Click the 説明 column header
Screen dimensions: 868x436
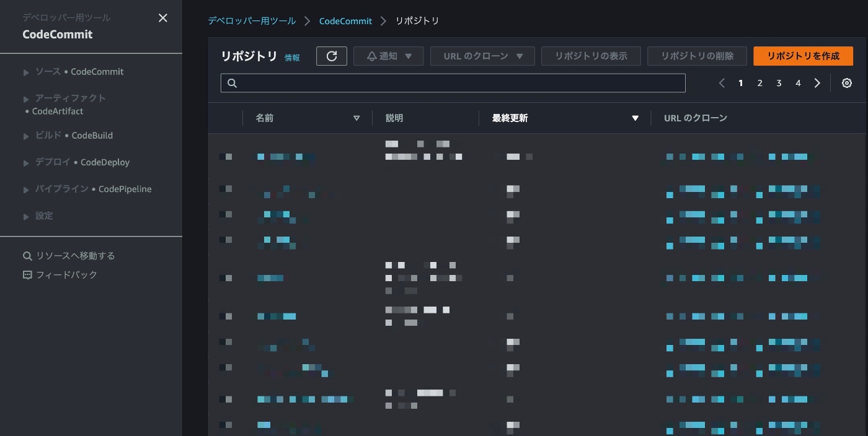pyautogui.click(x=394, y=118)
